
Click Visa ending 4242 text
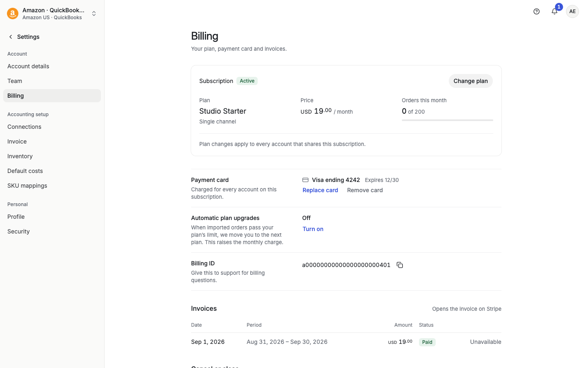click(x=336, y=180)
